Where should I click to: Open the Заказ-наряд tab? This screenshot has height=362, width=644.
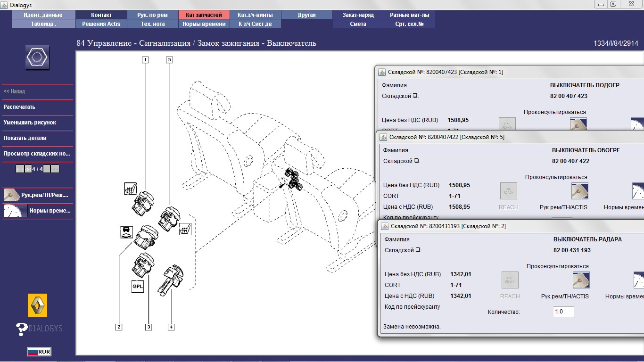pyautogui.click(x=358, y=15)
